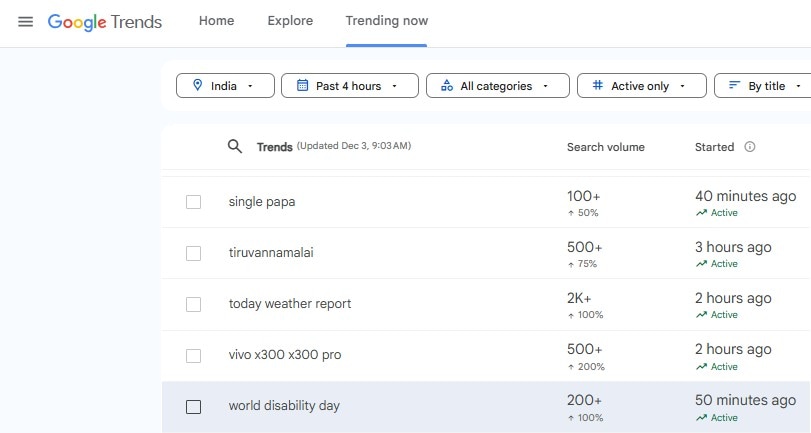Click the shapes icon in All categories filter
Image resolution: width=811 pixels, height=433 pixels.
pyautogui.click(x=447, y=86)
